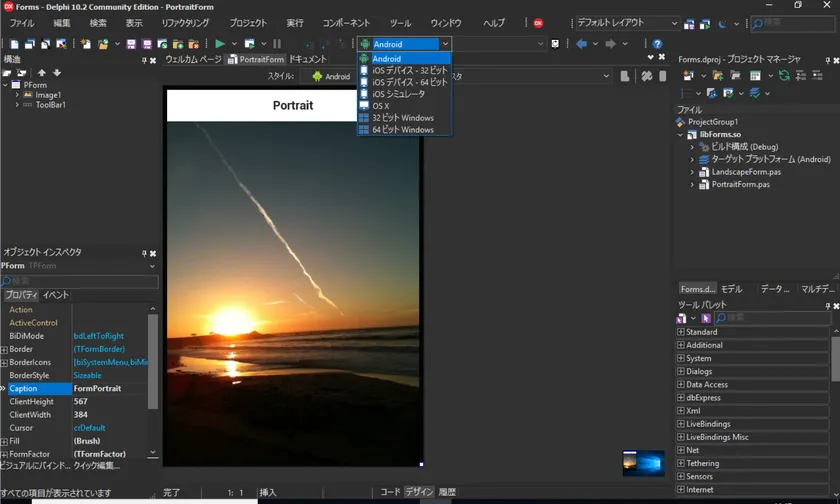Expand the Border property node

click(4, 349)
